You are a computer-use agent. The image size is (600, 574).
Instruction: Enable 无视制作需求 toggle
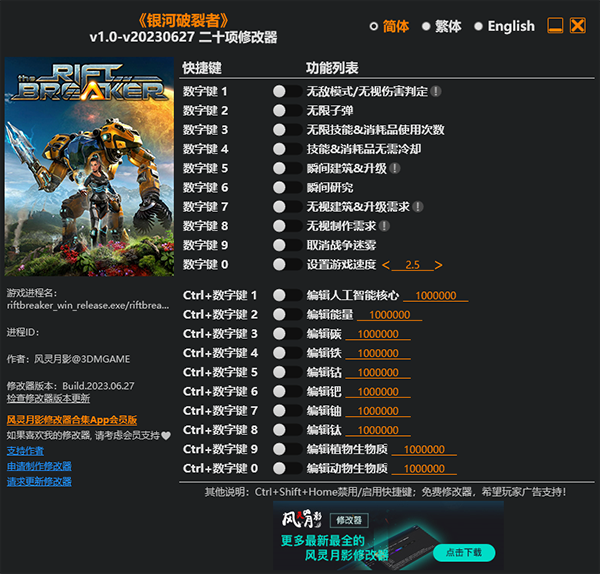coord(287,226)
